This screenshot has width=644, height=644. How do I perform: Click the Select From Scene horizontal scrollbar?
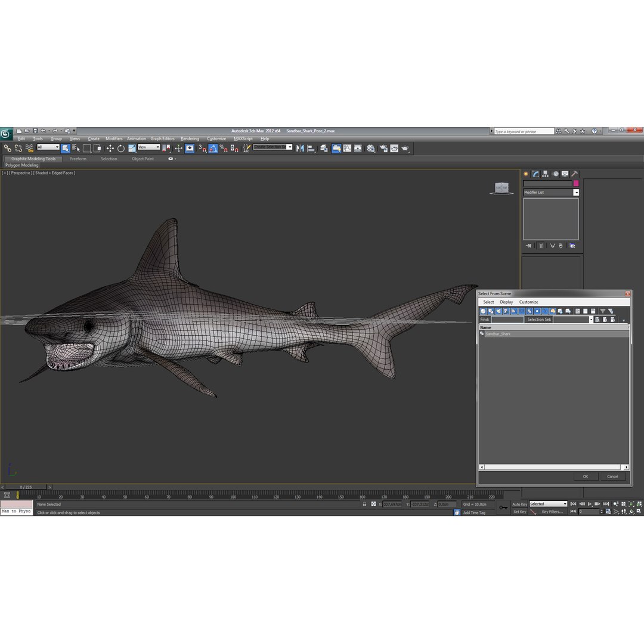point(553,467)
